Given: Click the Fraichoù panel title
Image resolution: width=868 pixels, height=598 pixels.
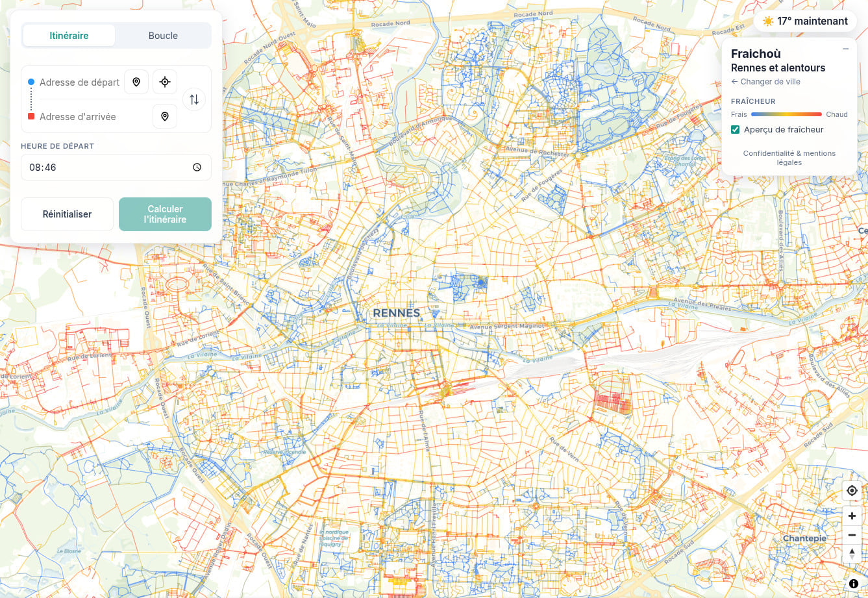Looking at the screenshot, I should 756,54.
